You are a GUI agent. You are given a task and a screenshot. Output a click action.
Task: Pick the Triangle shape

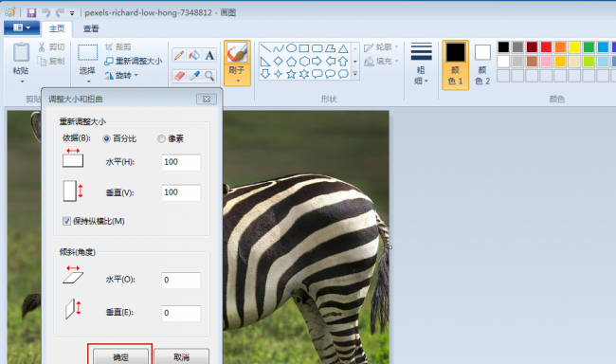(343, 48)
